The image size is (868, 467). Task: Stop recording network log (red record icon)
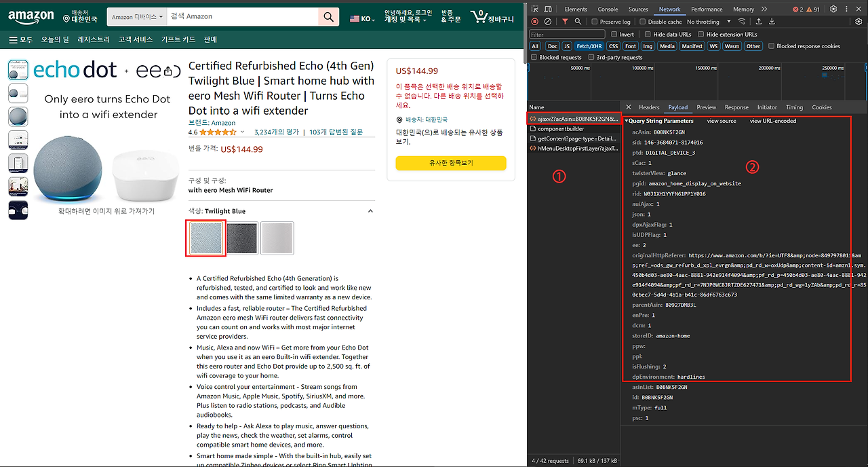click(x=535, y=22)
